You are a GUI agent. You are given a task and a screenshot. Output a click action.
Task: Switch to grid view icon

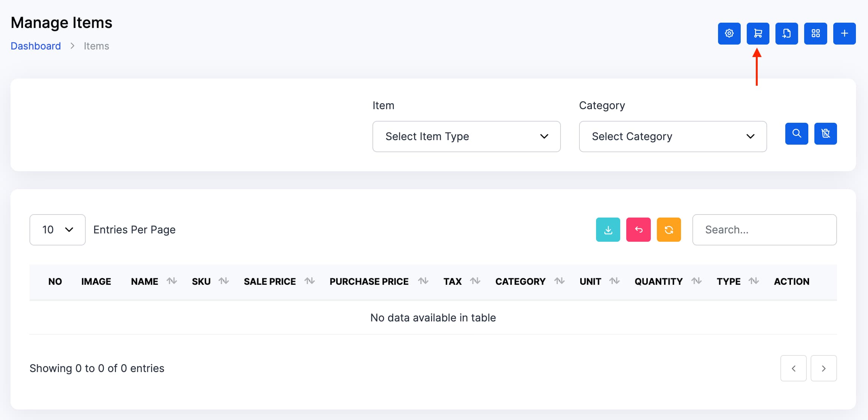(815, 34)
